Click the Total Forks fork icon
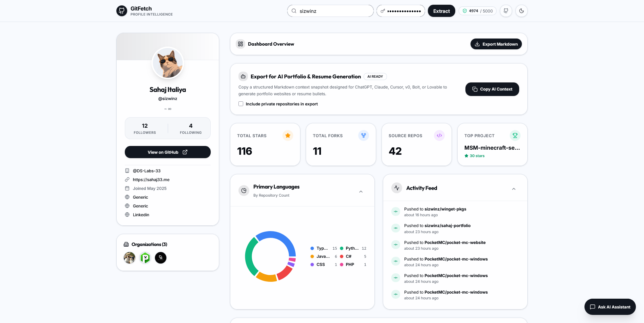This screenshot has width=644, height=323. click(x=364, y=135)
